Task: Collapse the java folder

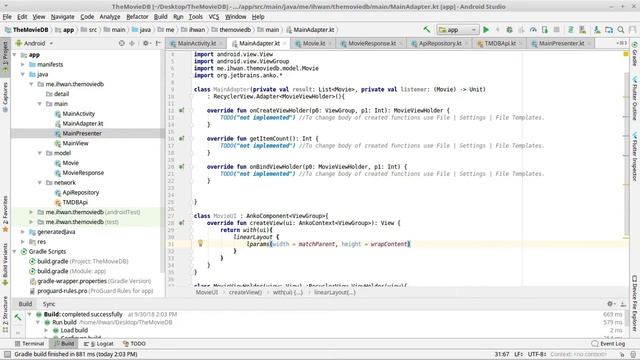Action: pyautogui.click(x=23, y=74)
